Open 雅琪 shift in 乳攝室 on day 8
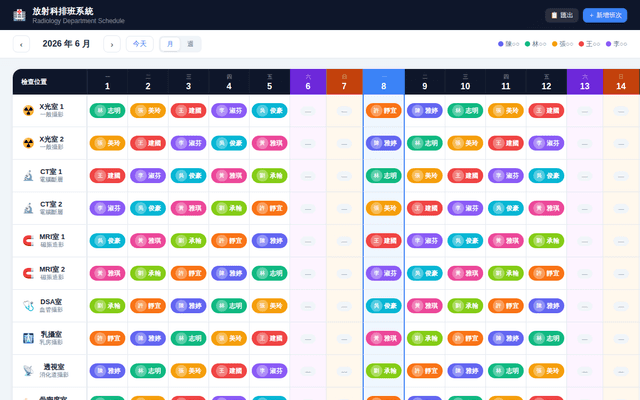640x400 pixels. click(384, 338)
